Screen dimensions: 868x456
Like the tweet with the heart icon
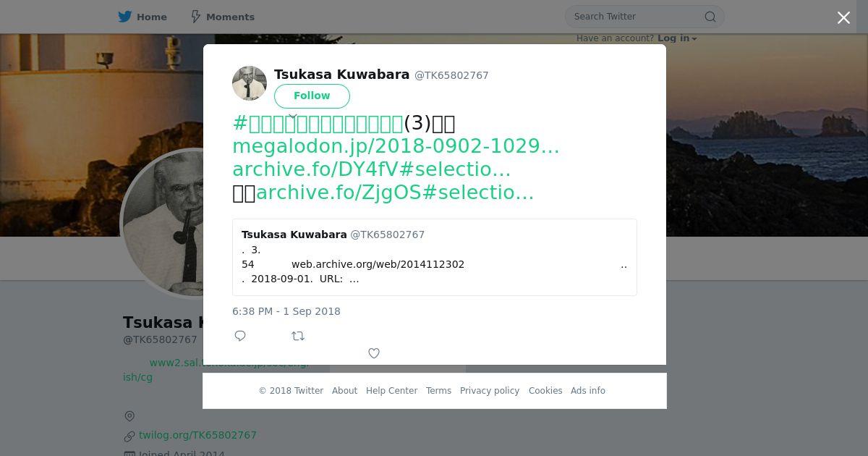coord(374,353)
